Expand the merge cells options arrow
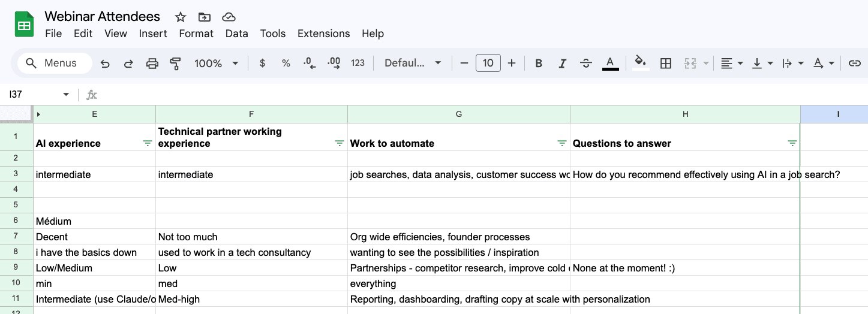Image resolution: width=868 pixels, height=314 pixels. pyautogui.click(x=706, y=64)
